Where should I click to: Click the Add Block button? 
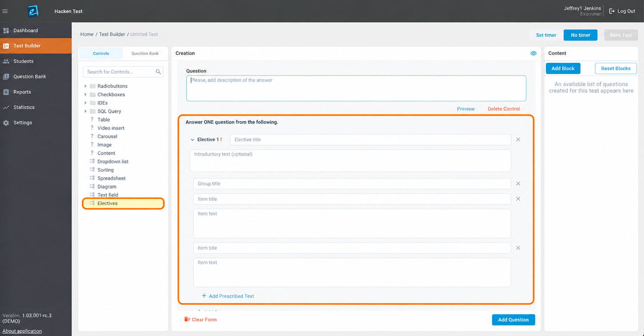[x=563, y=69]
